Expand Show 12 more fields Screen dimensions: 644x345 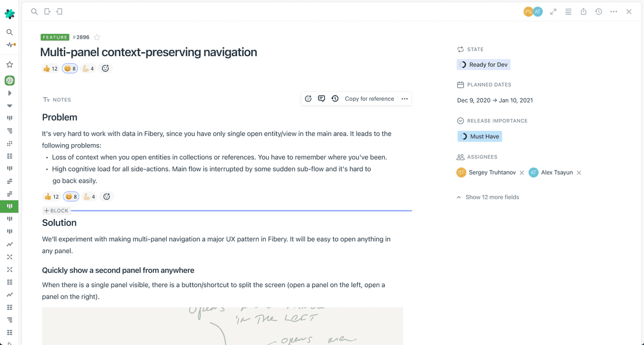(492, 197)
